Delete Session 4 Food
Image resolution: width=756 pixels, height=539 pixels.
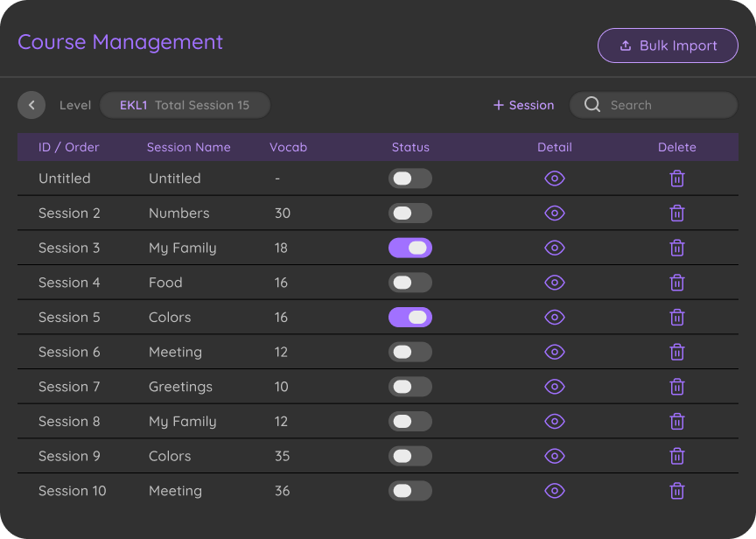(677, 283)
